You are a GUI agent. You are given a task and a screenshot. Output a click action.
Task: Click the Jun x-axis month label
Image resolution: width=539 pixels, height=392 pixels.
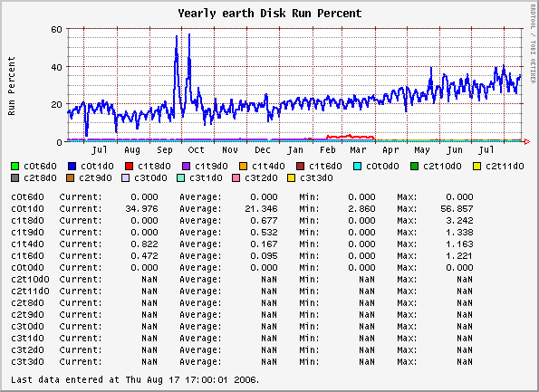(x=455, y=150)
